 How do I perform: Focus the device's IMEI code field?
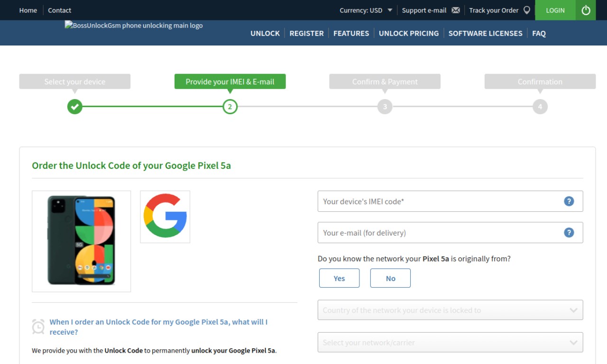click(x=450, y=201)
